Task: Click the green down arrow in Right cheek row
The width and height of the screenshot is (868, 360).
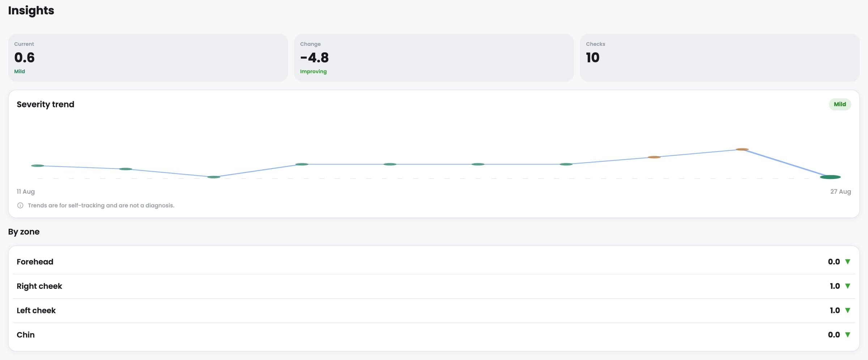Action: click(x=847, y=286)
